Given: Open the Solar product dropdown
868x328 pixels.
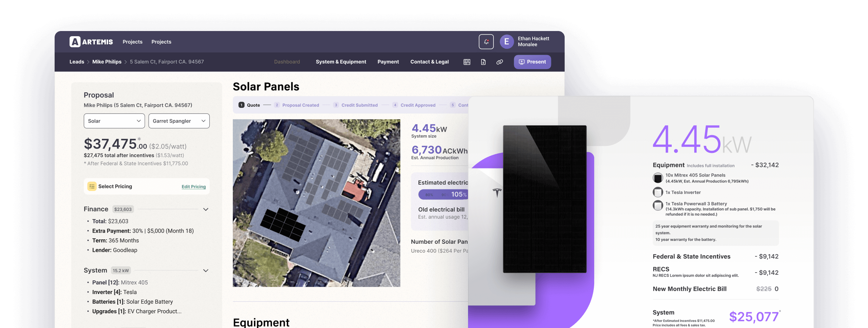Looking at the screenshot, I should coord(114,121).
